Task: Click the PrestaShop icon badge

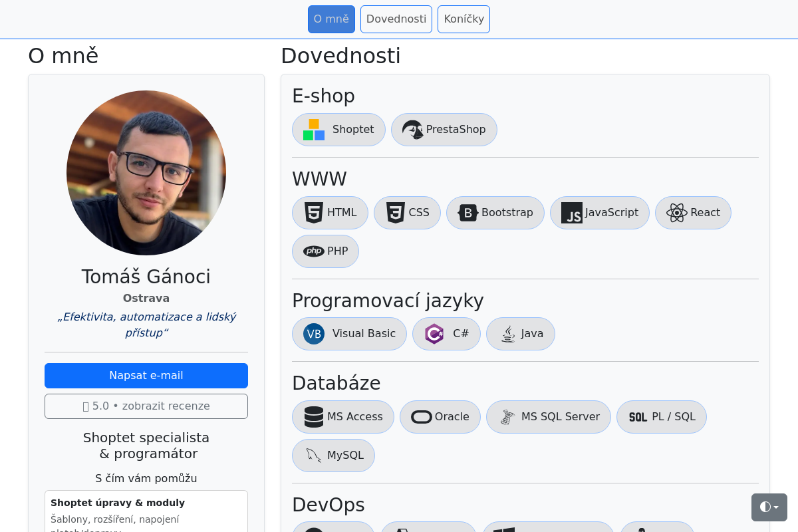Action: (x=413, y=129)
